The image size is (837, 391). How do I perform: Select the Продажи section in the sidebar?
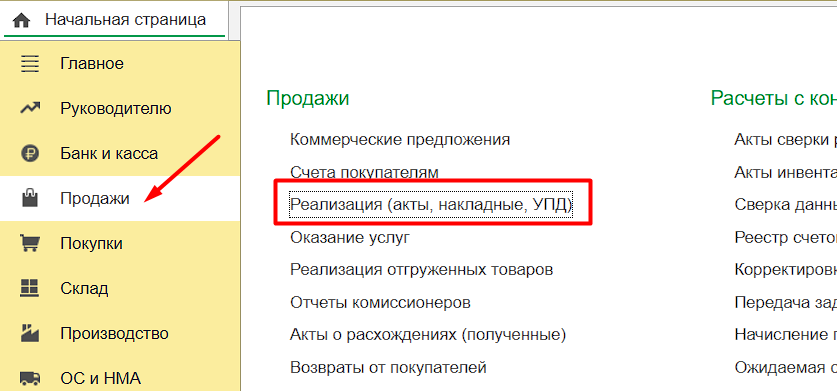pos(120,199)
